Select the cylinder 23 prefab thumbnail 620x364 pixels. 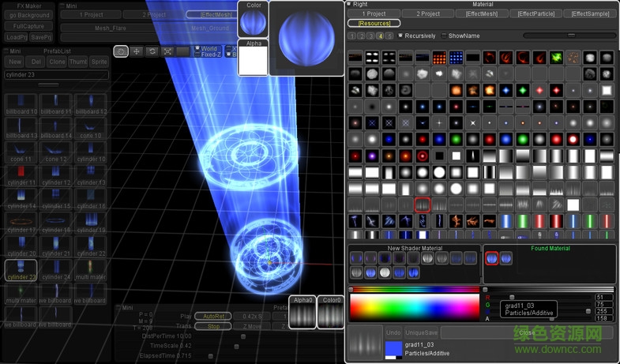(21, 268)
